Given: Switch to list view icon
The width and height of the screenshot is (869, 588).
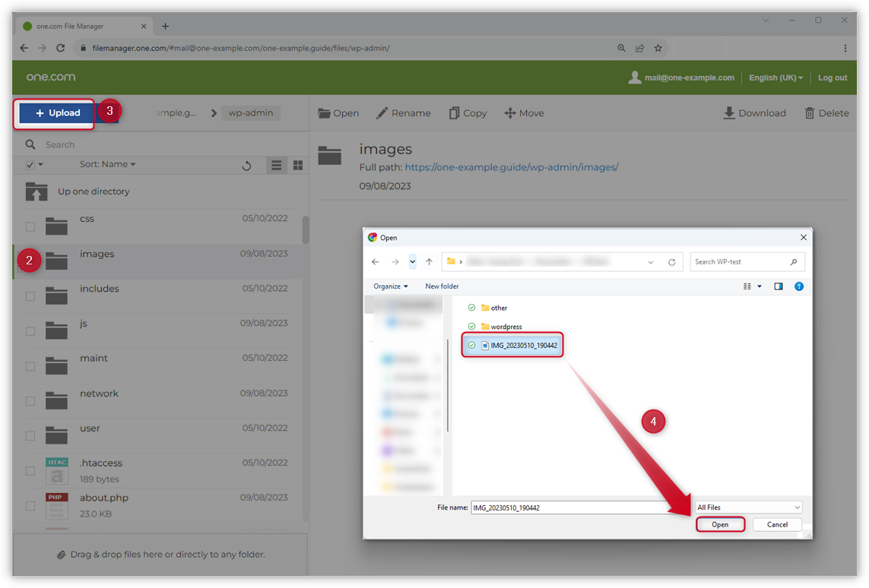Looking at the screenshot, I should [x=277, y=166].
